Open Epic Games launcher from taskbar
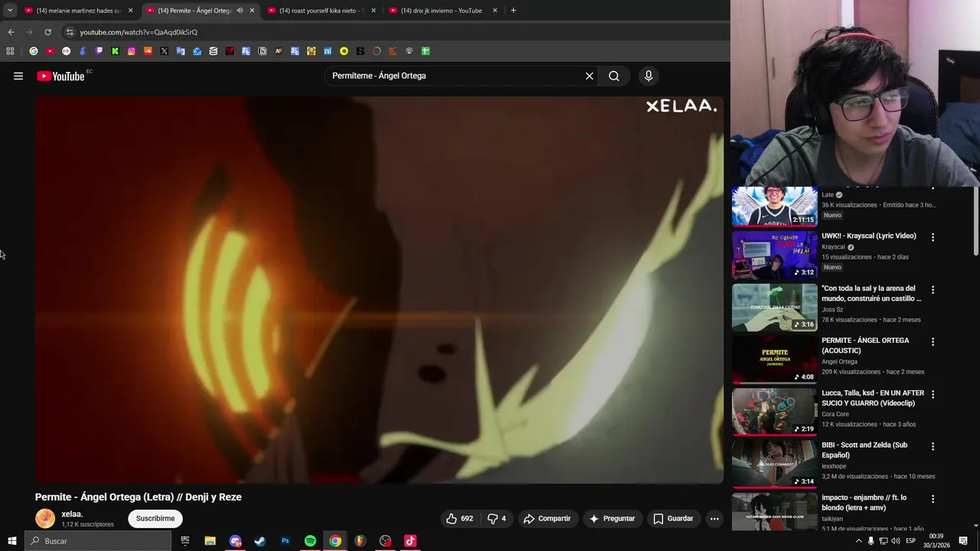This screenshot has height=551, width=980. tap(185, 541)
